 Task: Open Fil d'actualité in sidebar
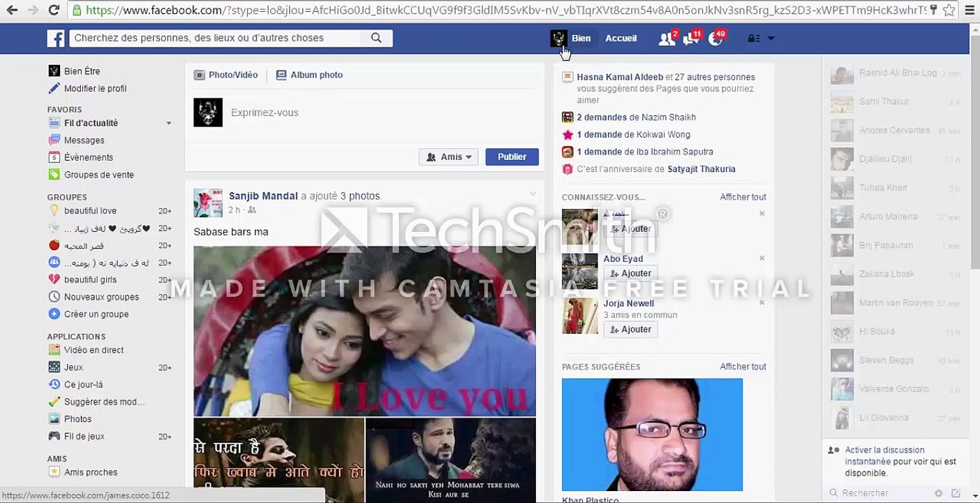point(91,123)
